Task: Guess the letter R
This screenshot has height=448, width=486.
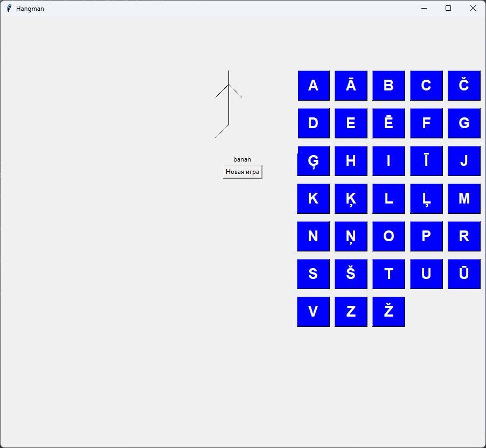Action: click(464, 236)
